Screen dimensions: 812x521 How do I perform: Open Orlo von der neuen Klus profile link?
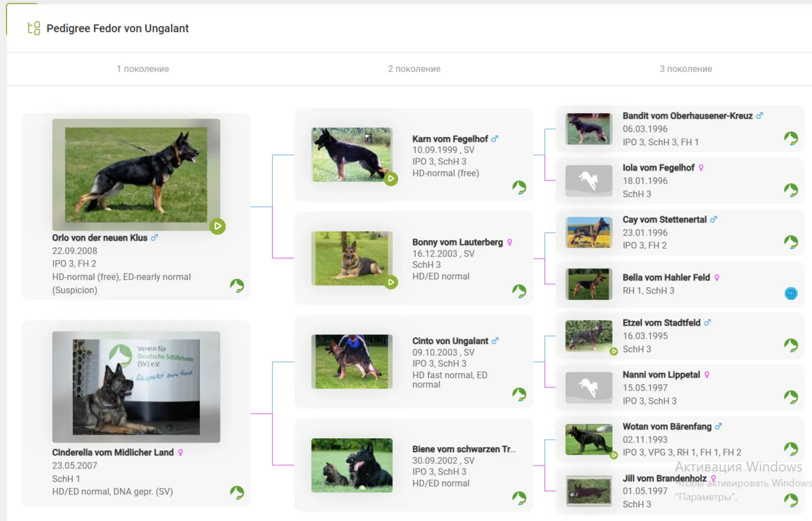(x=100, y=238)
